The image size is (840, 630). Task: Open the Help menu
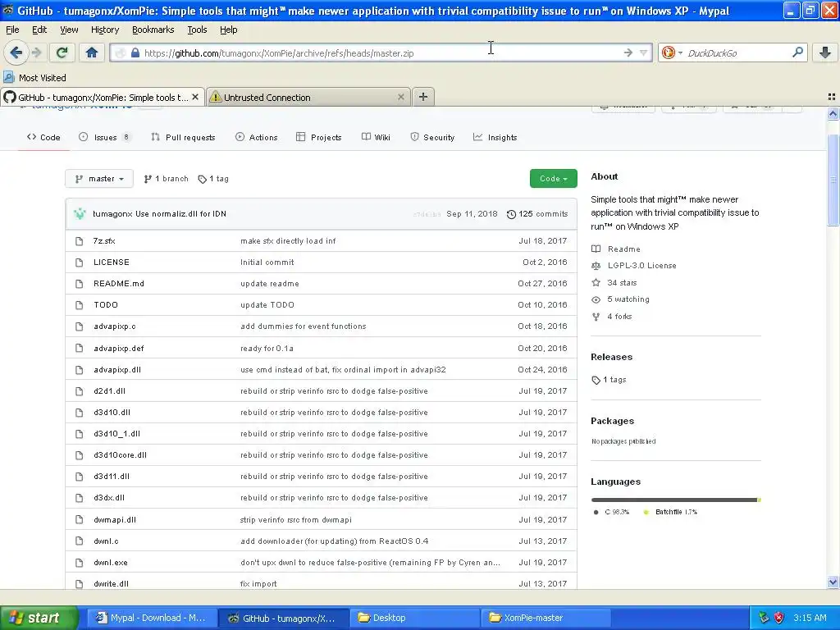tap(228, 30)
